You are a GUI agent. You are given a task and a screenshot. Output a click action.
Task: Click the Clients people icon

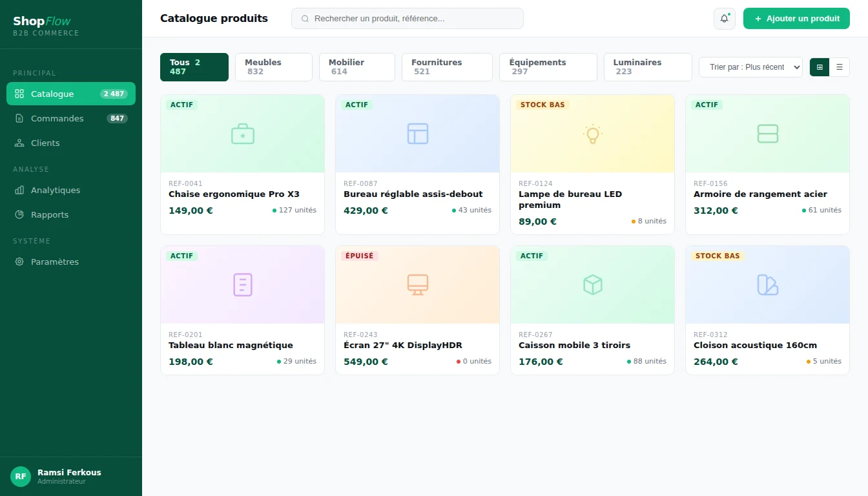pos(19,143)
